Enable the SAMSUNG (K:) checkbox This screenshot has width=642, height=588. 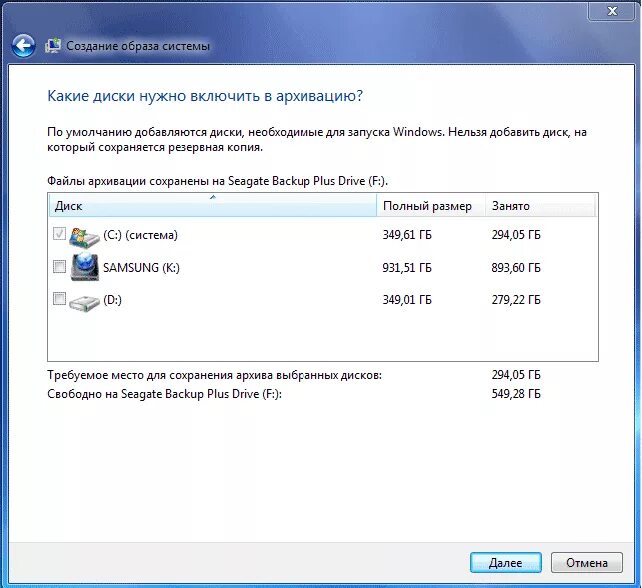(59, 267)
